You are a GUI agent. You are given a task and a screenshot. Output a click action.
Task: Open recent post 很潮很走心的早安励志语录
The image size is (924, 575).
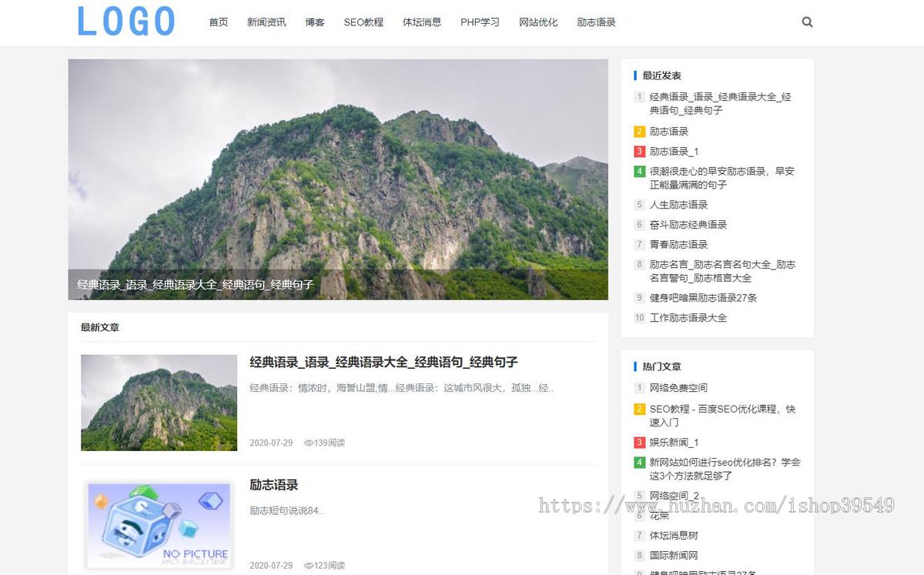pos(722,178)
